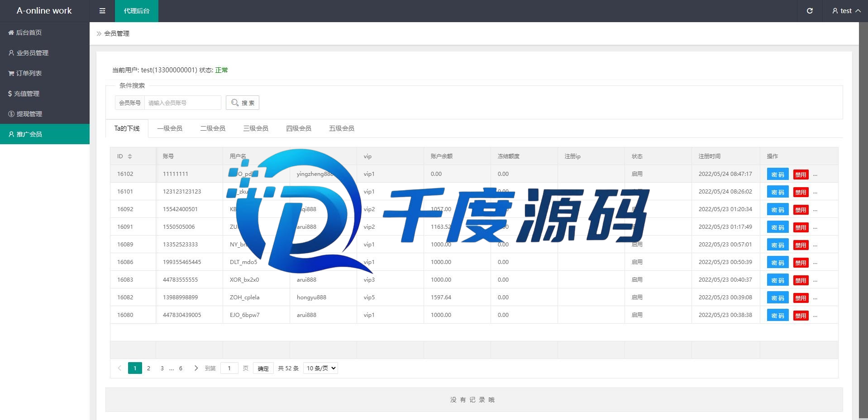Click 密码 button for ID 16091
This screenshot has width=868, height=420.
click(x=777, y=227)
